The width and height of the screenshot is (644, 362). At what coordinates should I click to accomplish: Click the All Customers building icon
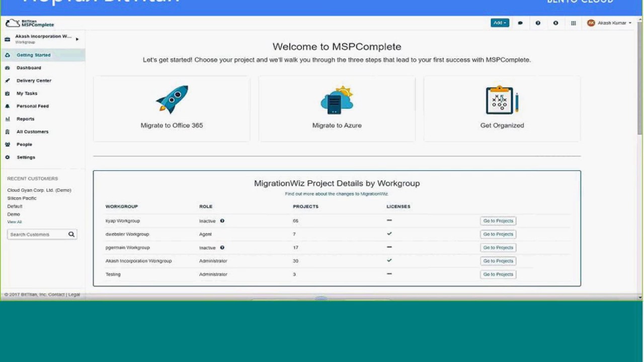tap(7, 132)
